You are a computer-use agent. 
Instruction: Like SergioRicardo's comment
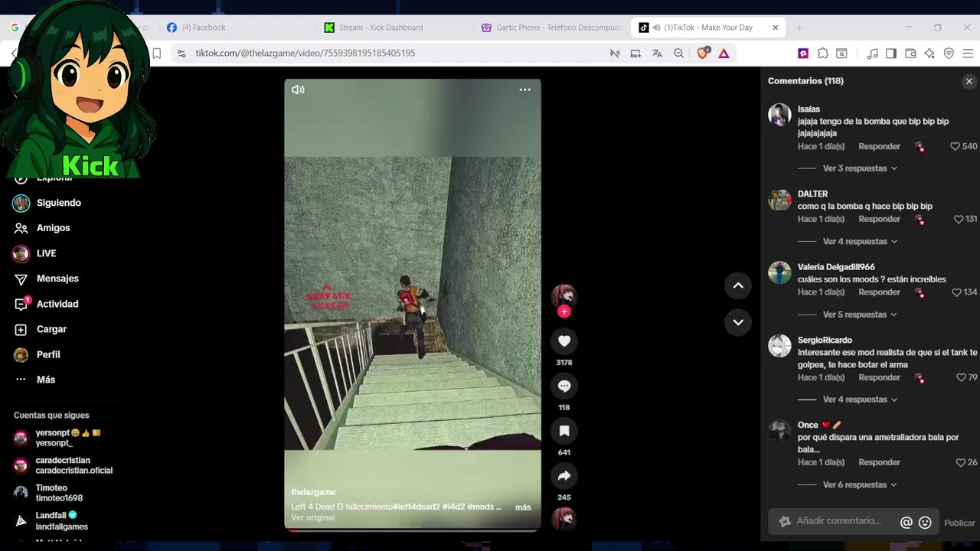click(x=961, y=377)
